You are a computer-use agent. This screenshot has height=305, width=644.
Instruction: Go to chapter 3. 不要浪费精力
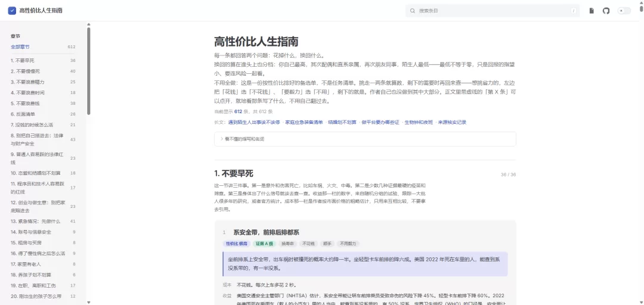[43, 82]
